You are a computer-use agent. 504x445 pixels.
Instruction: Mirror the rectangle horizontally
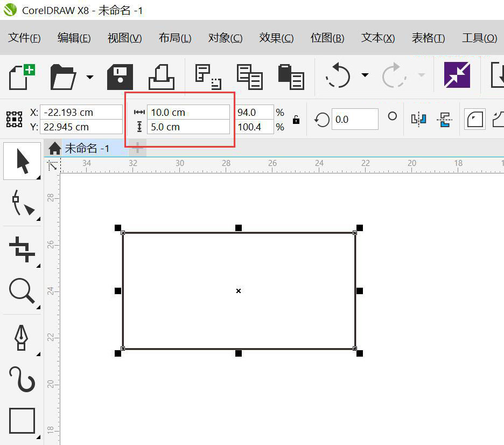(x=419, y=120)
